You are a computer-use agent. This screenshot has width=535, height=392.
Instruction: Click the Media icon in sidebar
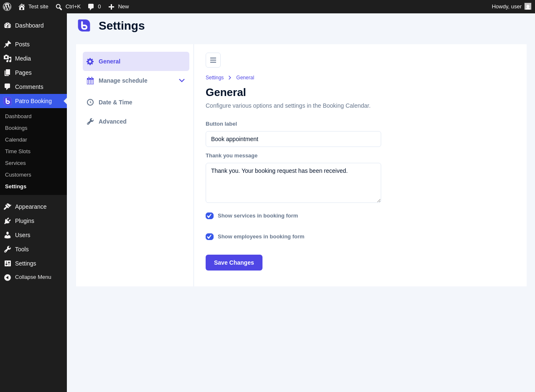tap(8, 58)
